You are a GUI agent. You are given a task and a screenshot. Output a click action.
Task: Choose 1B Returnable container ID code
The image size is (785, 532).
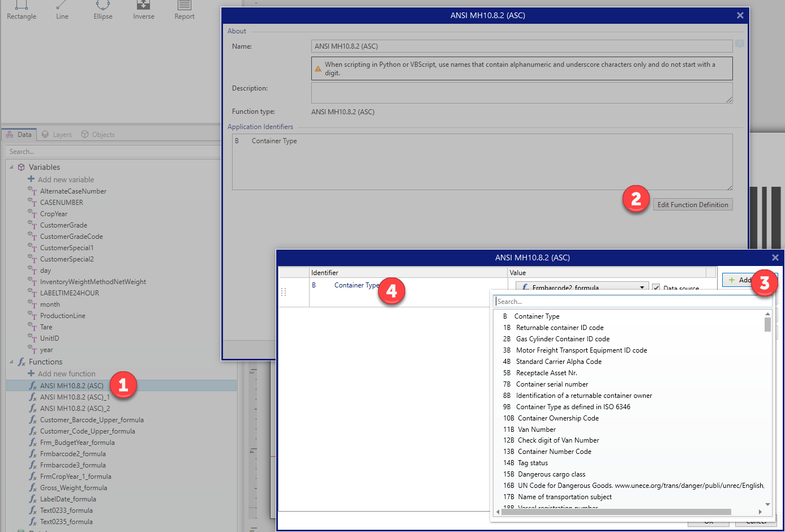point(554,328)
